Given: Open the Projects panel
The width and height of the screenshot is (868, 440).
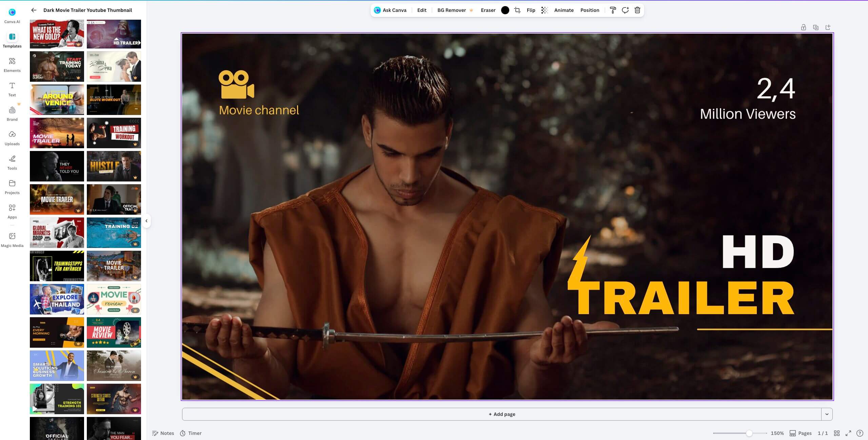Looking at the screenshot, I should click(12, 187).
